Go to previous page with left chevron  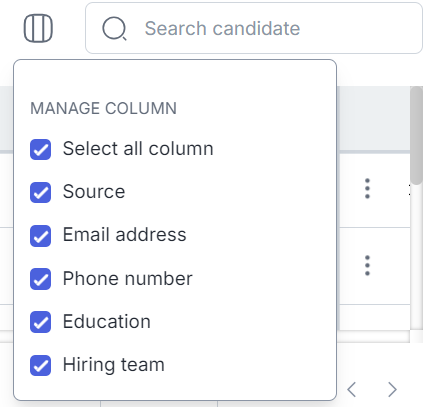(x=352, y=389)
